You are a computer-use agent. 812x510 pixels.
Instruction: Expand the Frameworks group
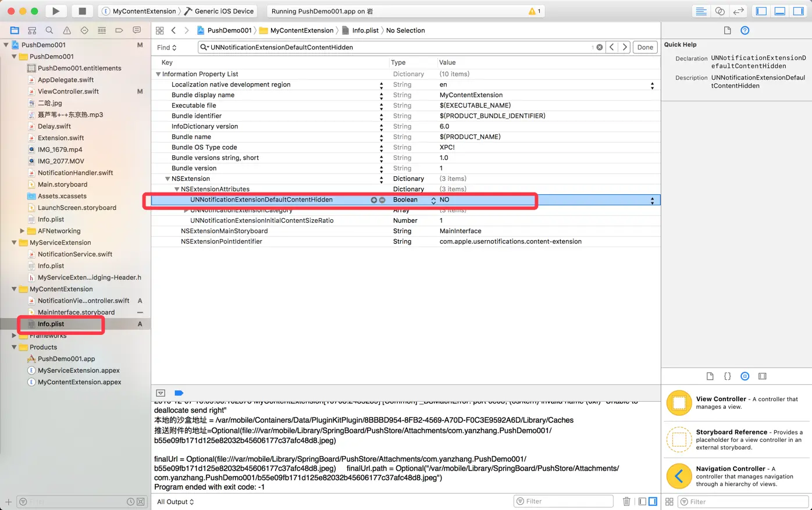15,336
